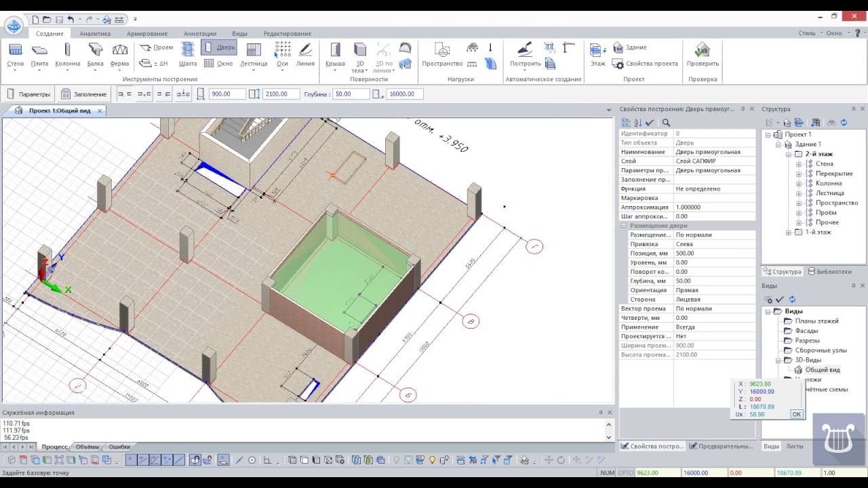Screen dimensions: 868x488
Task: Collapse the Проект 1 tree node
Action: 768,135
